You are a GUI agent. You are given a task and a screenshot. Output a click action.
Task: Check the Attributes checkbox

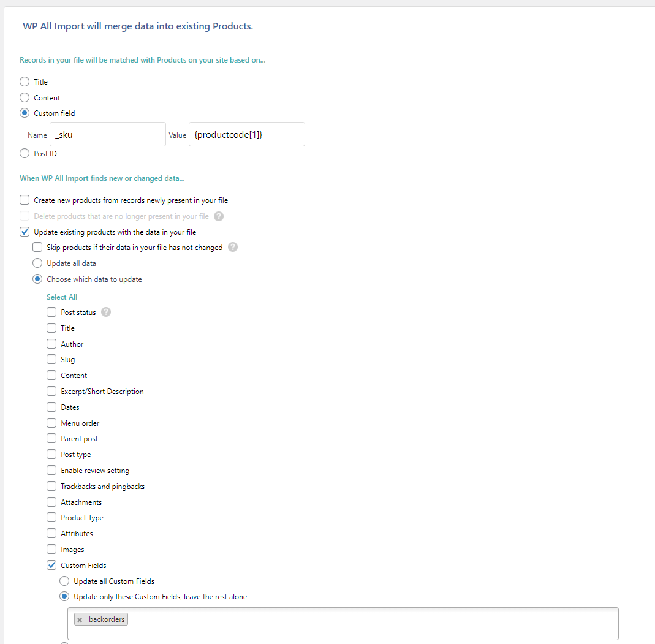(51, 534)
